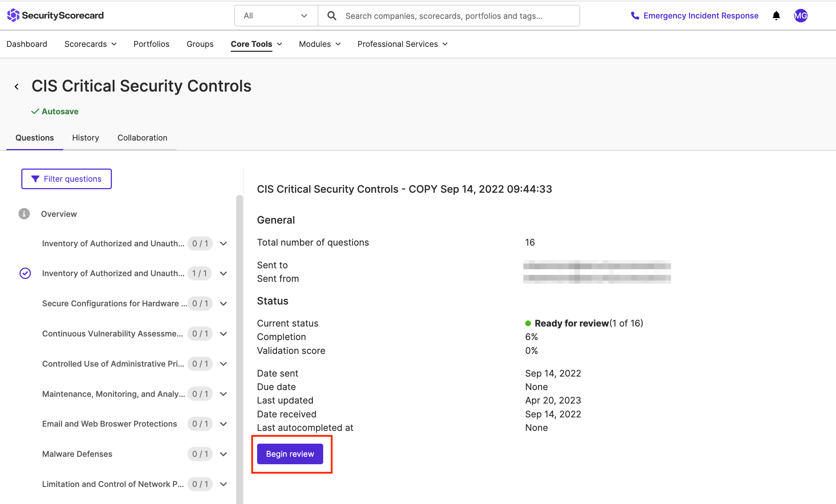Expand the Inventory of Authorized section 1/1
This screenshot has height=504, width=836.
(223, 273)
